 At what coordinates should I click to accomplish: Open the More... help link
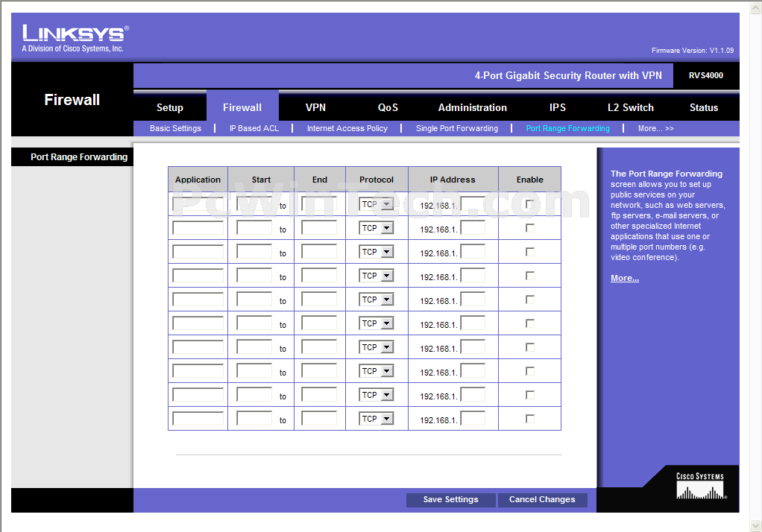pyautogui.click(x=625, y=278)
